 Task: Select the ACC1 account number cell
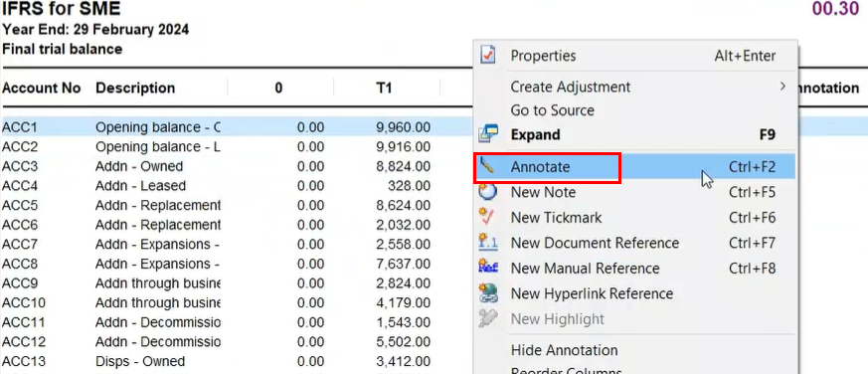[19, 127]
